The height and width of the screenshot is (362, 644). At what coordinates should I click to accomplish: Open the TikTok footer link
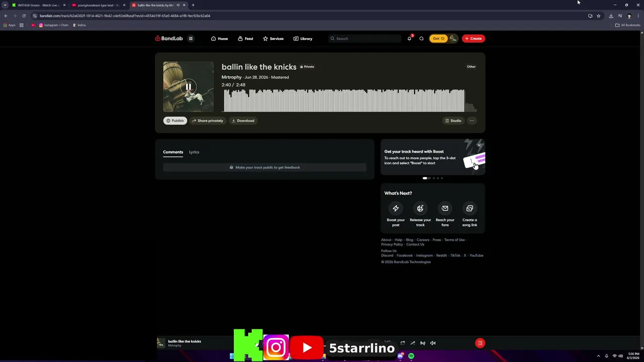point(455,255)
